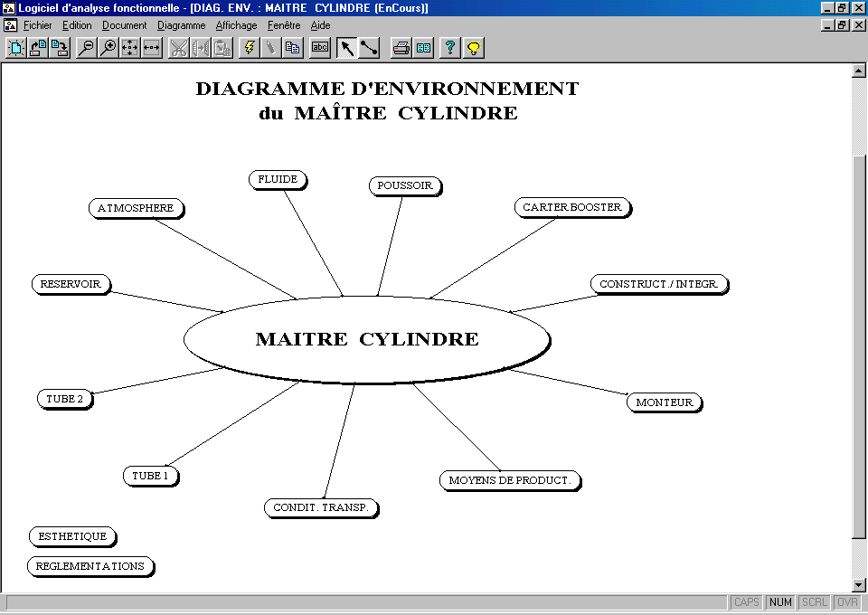868x615 pixels.
Task: Click the zoom out magnifier icon
Action: (86, 48)
